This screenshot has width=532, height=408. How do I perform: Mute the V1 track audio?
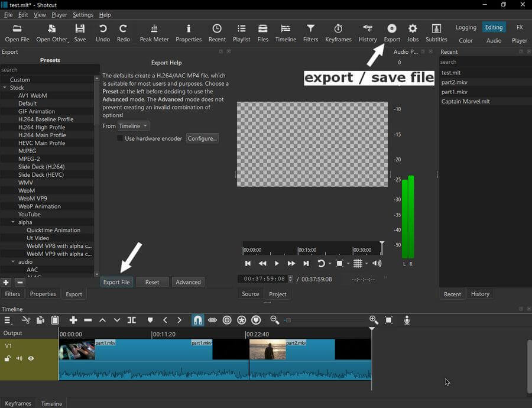pyautogui.click(x=20, y=358)
